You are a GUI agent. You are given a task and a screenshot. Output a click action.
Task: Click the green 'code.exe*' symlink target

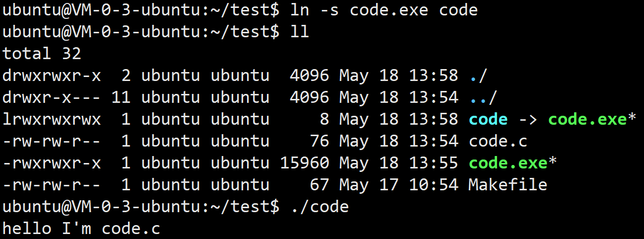tap(592, 119)
